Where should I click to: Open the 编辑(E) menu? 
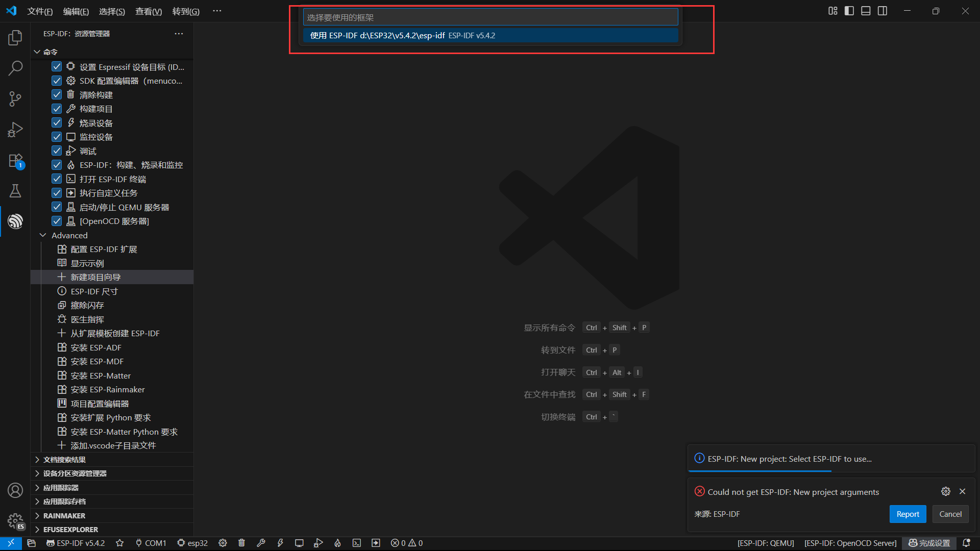pos(76,11)
